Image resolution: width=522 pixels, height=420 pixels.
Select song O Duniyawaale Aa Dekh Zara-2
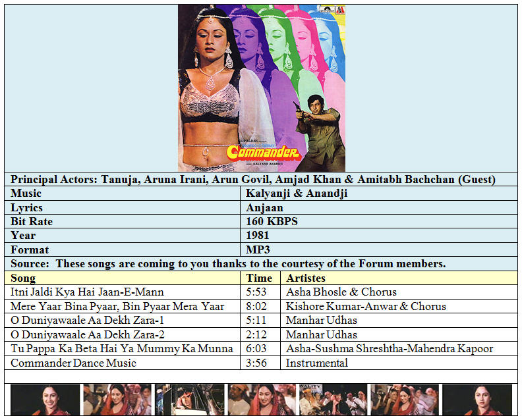coord(88,334)
